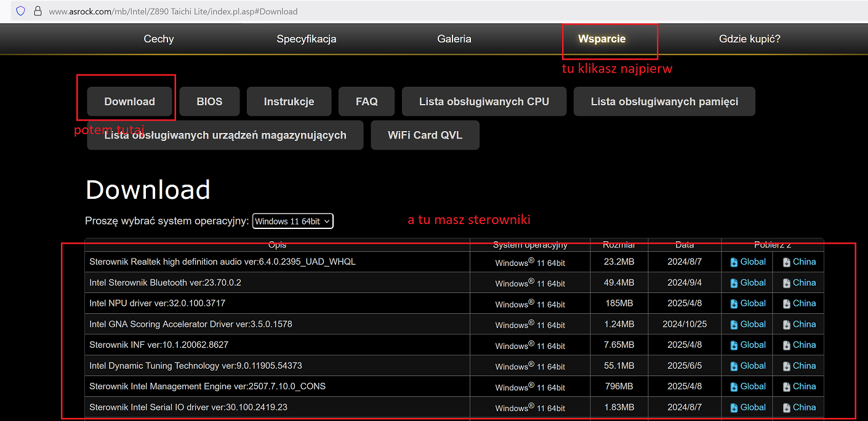Click China download icon for Intel Bluetooth driver
This screenshot has height=421, width=868.
(787, 283)
